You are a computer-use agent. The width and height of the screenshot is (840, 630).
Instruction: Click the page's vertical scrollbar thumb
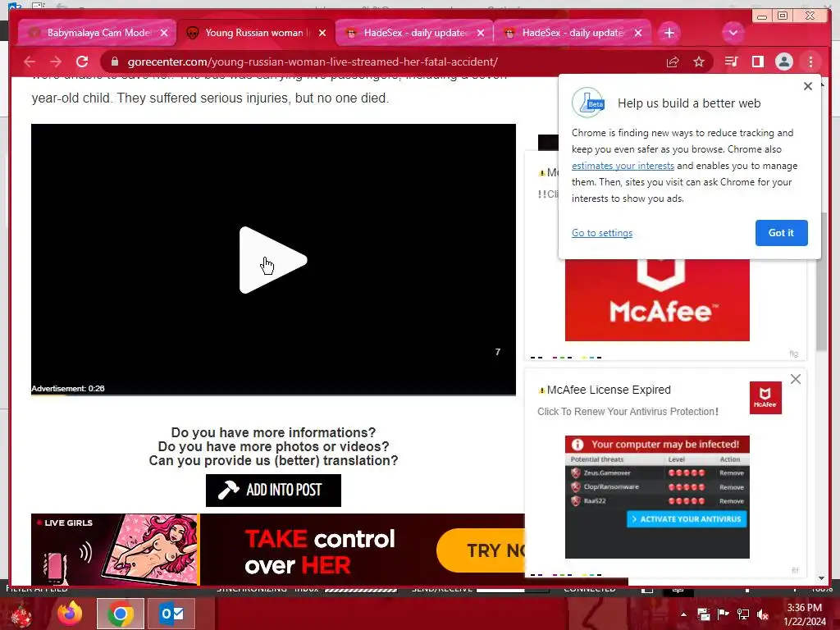[821, 281]
